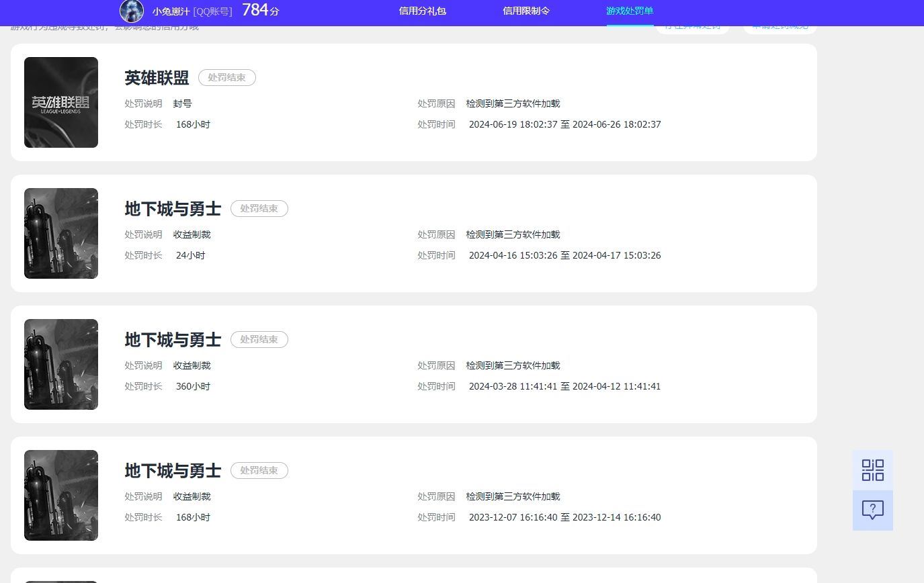Switch to the 信用限制令 tab
The height and width of the screenshot is (583, 924).
pos(526,11)
